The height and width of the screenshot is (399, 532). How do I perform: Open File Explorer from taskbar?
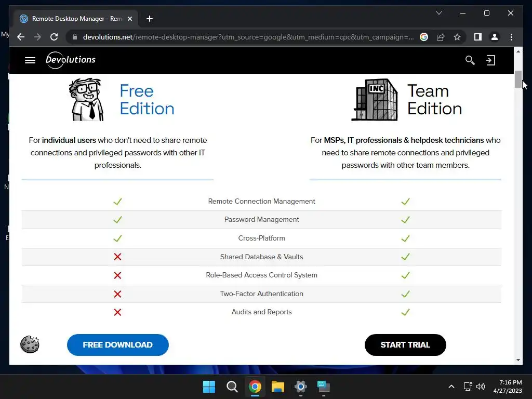pos(277,387)
